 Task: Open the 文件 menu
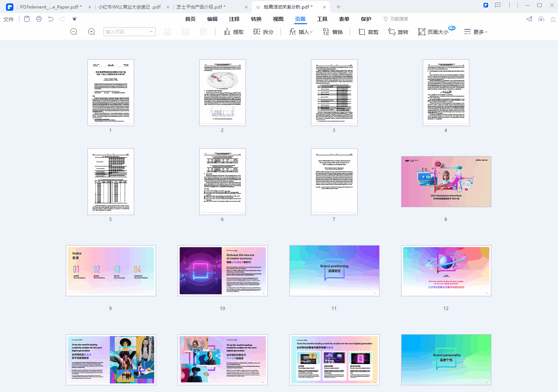pyautogui.click(x=8, y=19)
